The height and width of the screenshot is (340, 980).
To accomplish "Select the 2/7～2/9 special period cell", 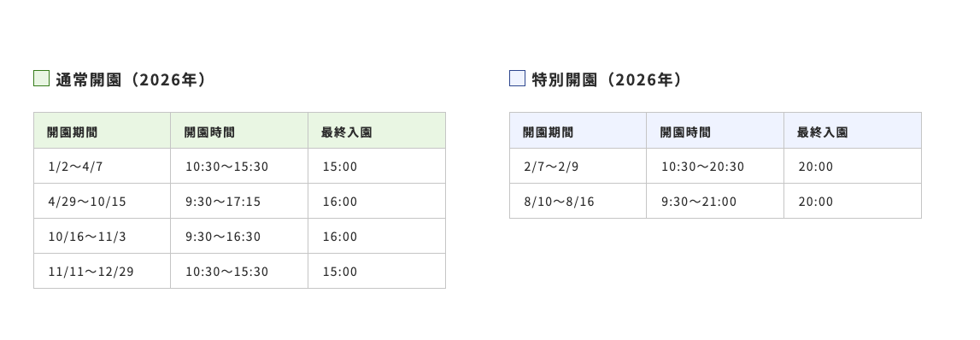I will tap(578, 166).
